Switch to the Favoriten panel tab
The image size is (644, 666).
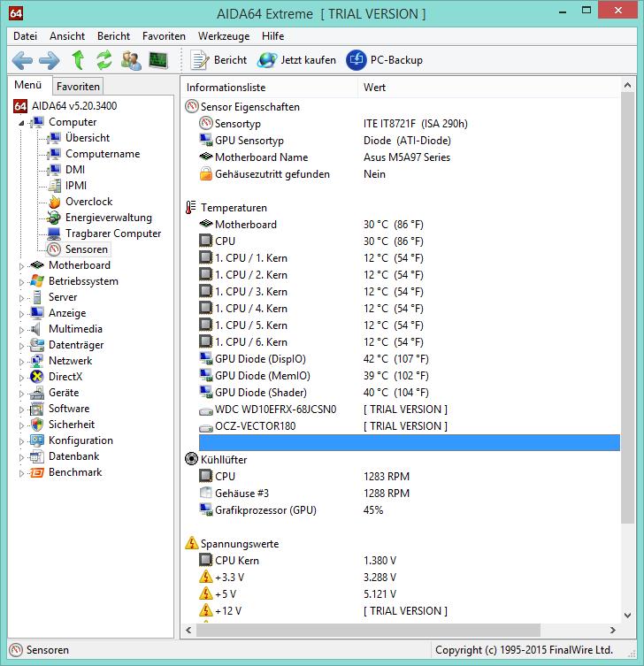tap(78, 87)
